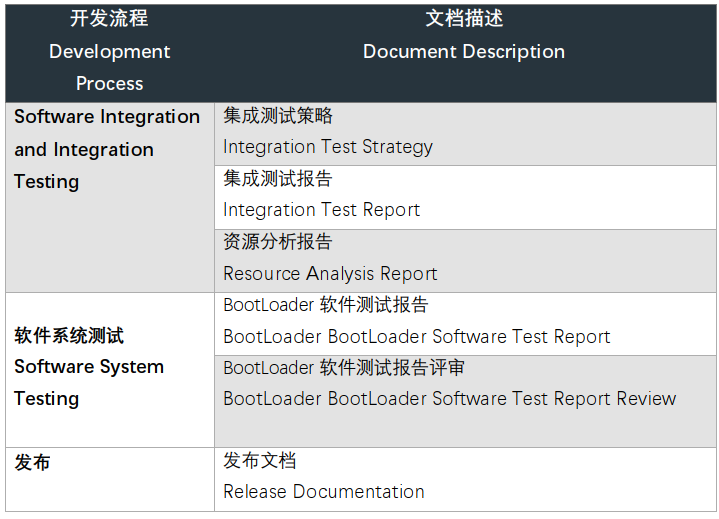
Task: Click the 集成测试策略 text
Action: tap(278, 115)
